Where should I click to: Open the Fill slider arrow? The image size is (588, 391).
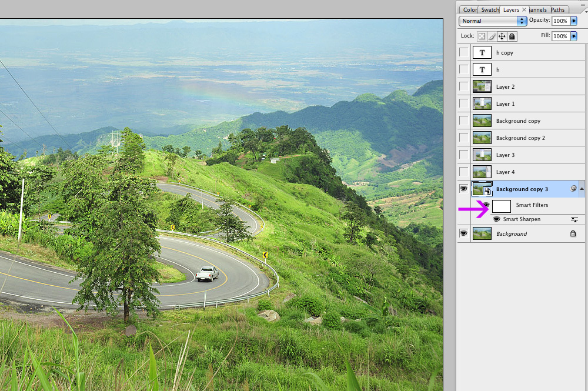coord(574,36)
